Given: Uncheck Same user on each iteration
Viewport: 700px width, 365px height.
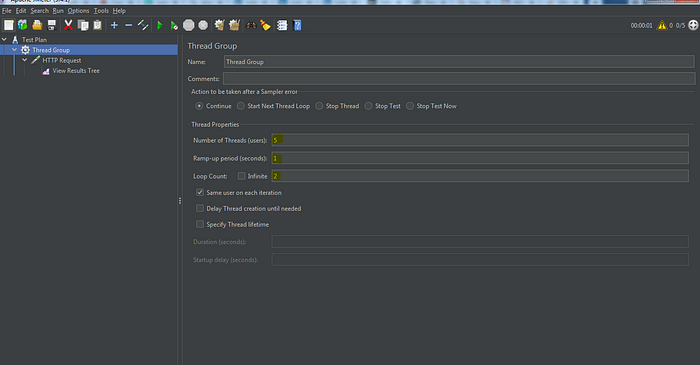Looking at the screenshot, I should click(200, 192).
